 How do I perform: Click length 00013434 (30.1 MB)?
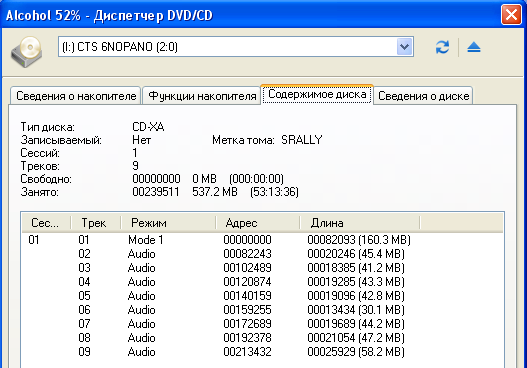pyautogui.click(x=356, y=310)
